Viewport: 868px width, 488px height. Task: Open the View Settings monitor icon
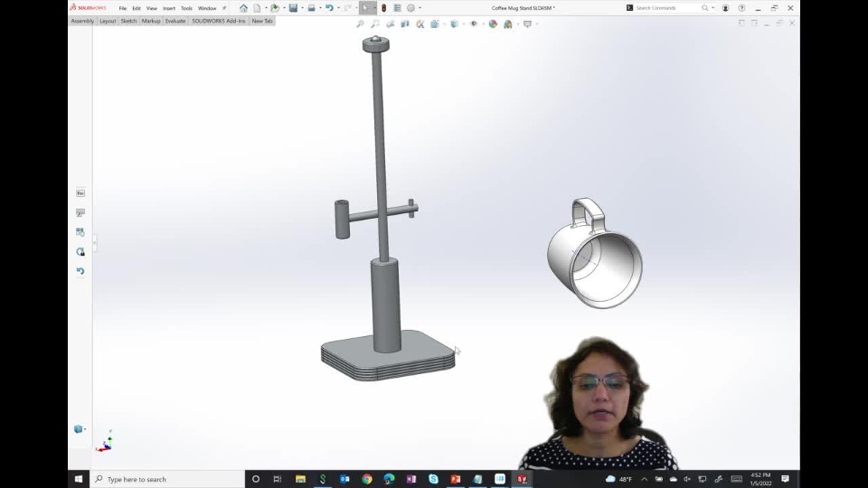527,23
